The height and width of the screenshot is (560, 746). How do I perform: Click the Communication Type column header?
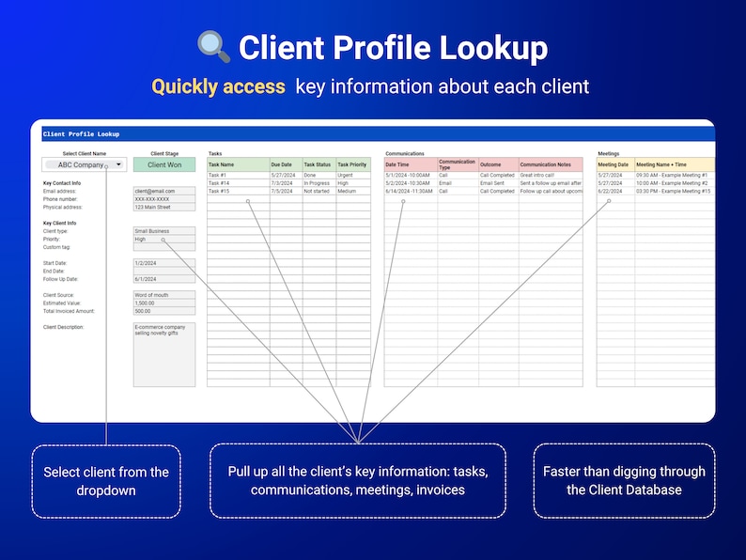coord(458,164)
